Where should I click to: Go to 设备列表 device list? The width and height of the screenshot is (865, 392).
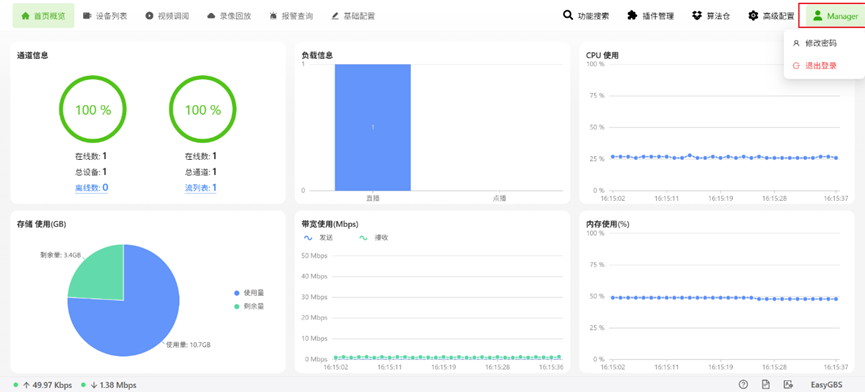click(x=105, y=16)
